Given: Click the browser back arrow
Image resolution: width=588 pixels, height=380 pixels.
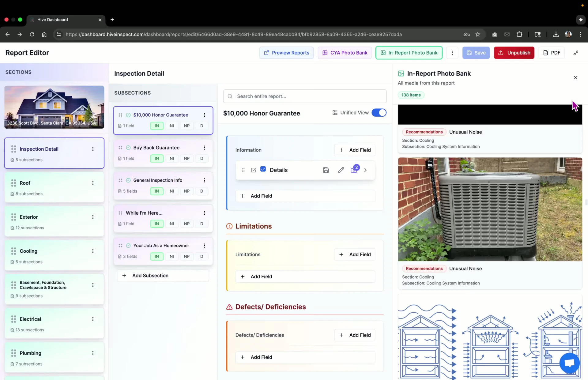Looking at the screenshot, I should (x=8, y=34).
